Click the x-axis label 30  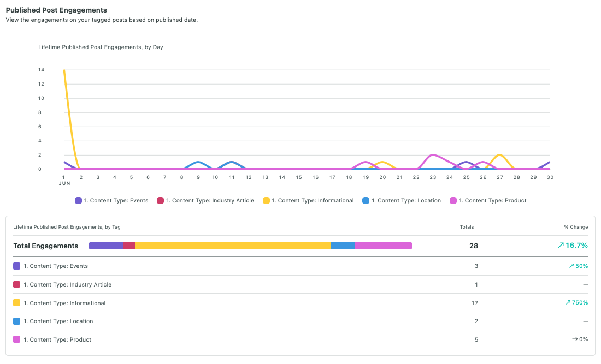tap(550, 177)
